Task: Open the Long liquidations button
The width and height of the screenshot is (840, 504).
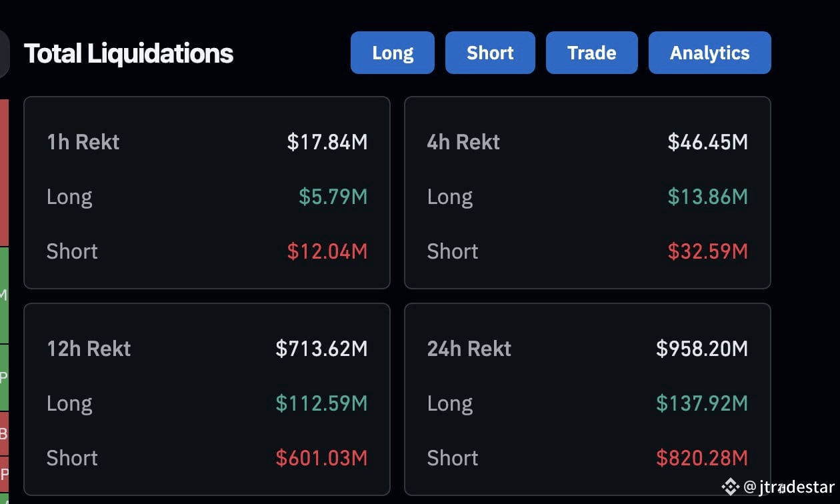Action: click(393, 53)
